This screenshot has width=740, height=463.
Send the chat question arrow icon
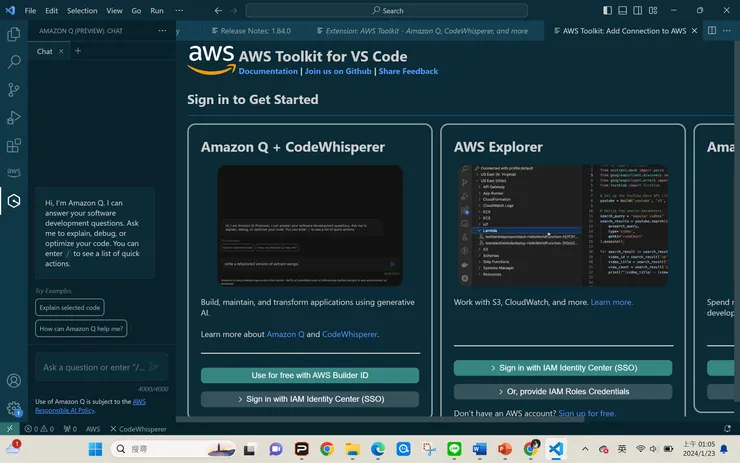pos(154,366)
